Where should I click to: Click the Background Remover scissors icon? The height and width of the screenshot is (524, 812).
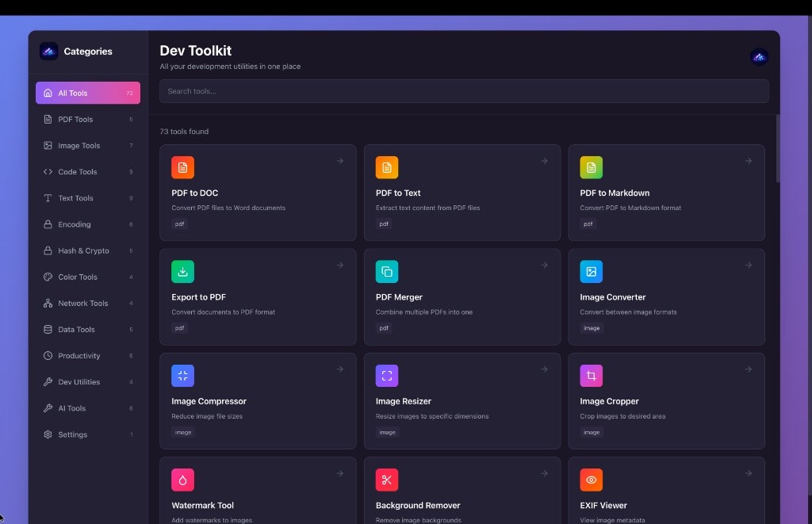[x=387, y=480]
